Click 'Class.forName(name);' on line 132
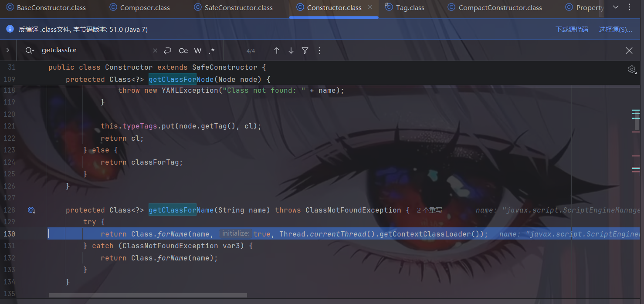 click(174, 258)
